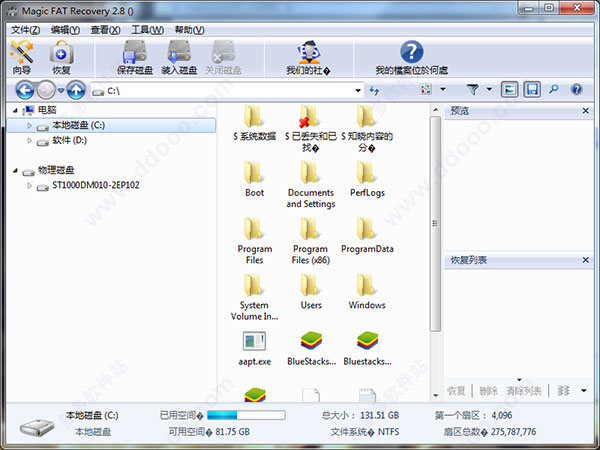Image resolution: width=600 pixels, height=450 pixels.
Task: Open the view mode dropdown arrow
Action: [443, 90]
